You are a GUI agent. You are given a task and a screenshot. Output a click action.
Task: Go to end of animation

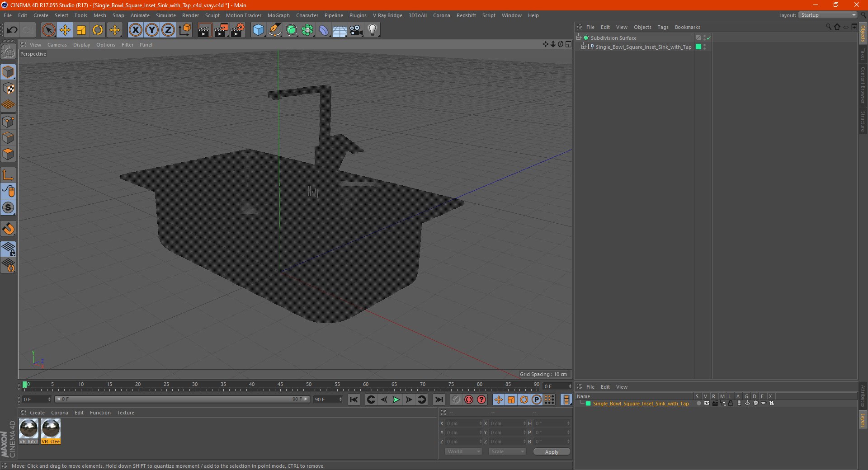click(x=439, y=399)
